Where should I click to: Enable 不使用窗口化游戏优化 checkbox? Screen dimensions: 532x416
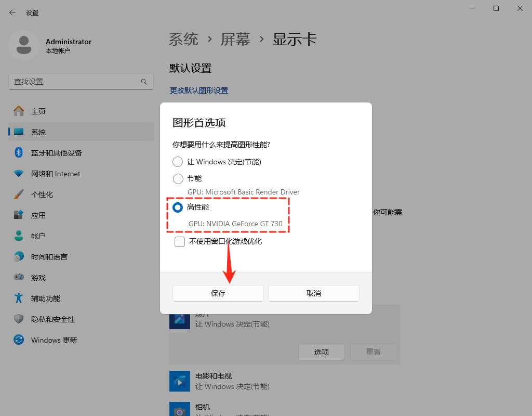(179, 241)
